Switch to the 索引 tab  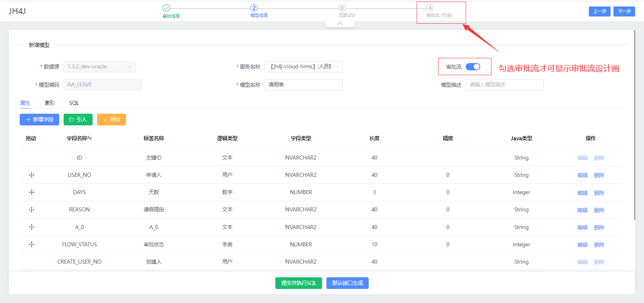tap(50, 103)
